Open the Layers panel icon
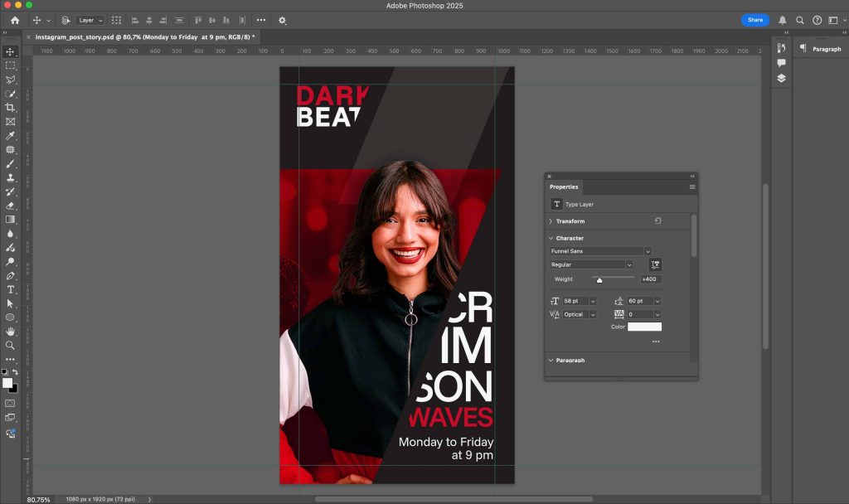The width and height of the screenshot is (849, 504). pos(781,78)
